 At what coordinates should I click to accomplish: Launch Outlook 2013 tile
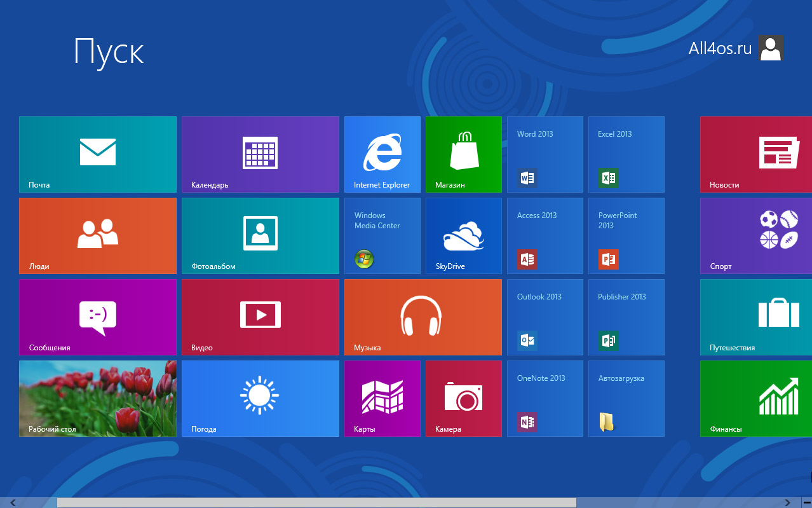tap(545, 317)
